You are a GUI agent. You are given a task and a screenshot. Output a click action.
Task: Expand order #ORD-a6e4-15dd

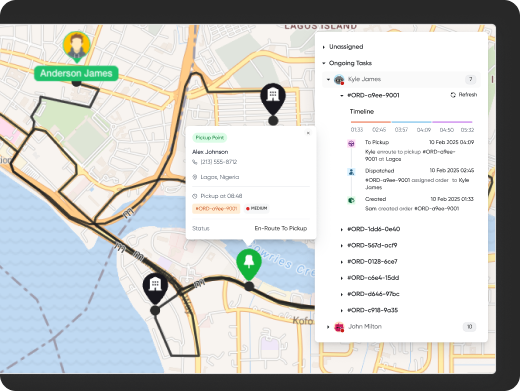coord(342,278)
